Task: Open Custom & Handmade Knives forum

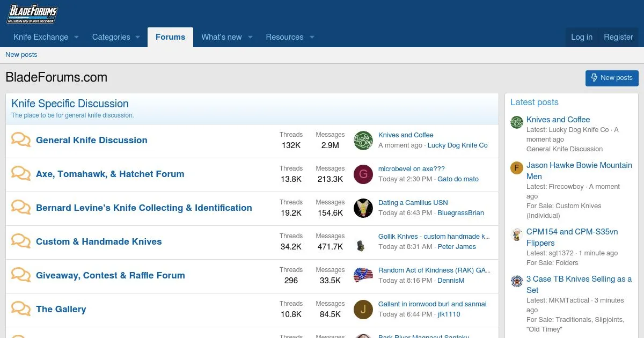Action: pyautogui.click(x=99, y=241)
